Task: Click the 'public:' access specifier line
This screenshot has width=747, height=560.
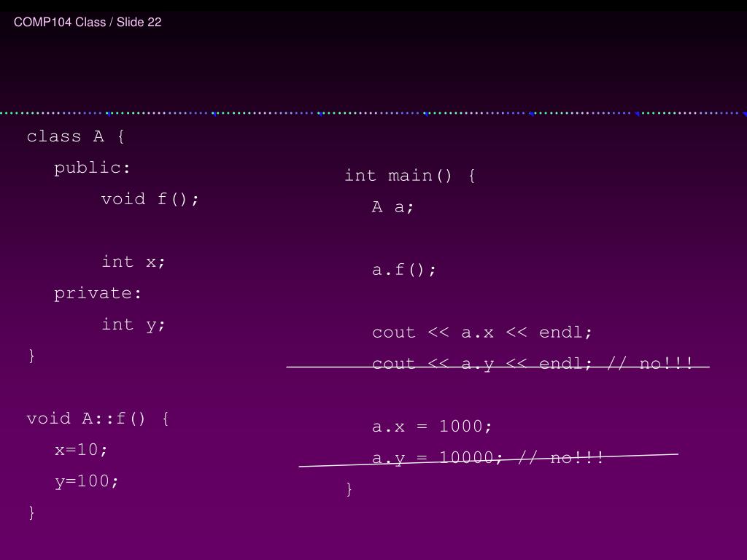Action: tap(92, 168)
